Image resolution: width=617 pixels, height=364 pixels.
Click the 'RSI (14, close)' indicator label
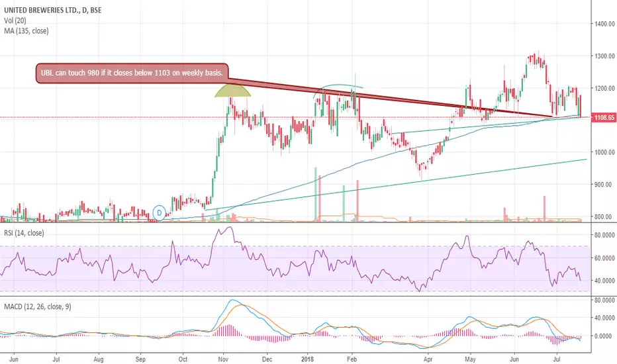point(24,233)
